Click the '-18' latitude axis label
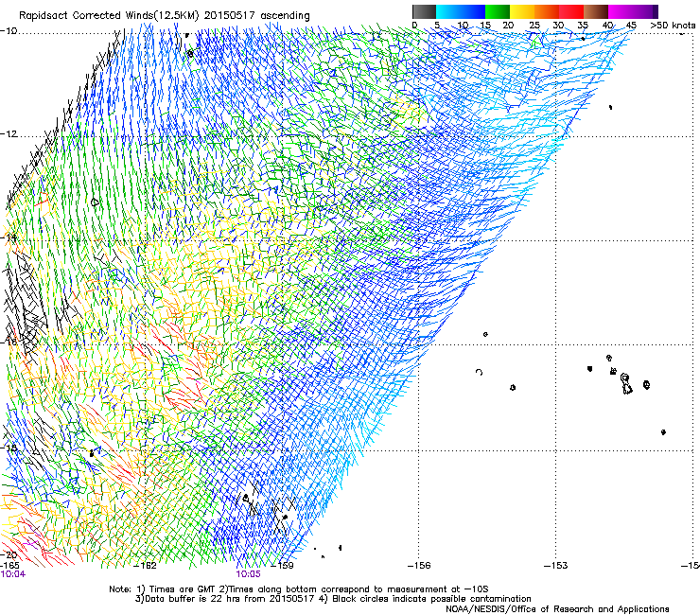Screen dimensions: 700x615 [9, 448]
